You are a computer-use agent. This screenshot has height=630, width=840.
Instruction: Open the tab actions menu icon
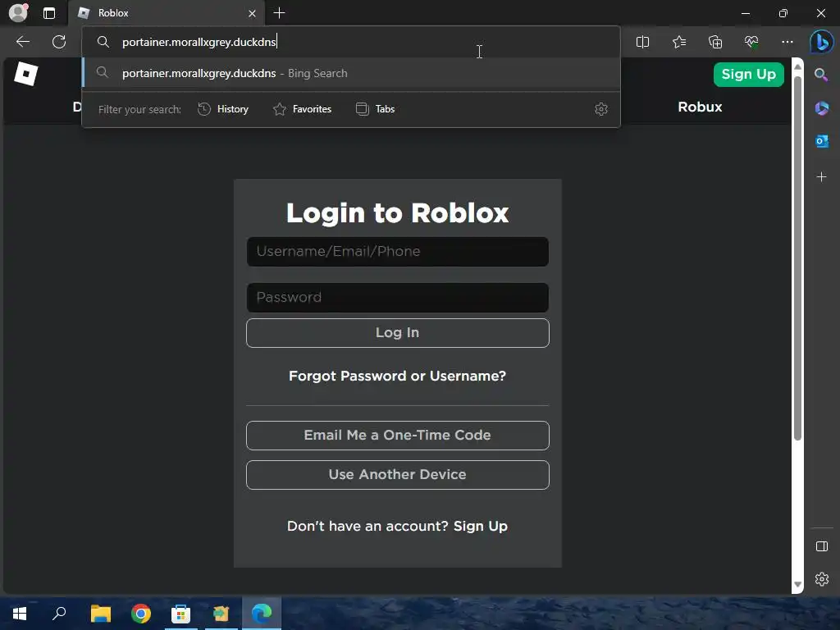click(49, 13)
